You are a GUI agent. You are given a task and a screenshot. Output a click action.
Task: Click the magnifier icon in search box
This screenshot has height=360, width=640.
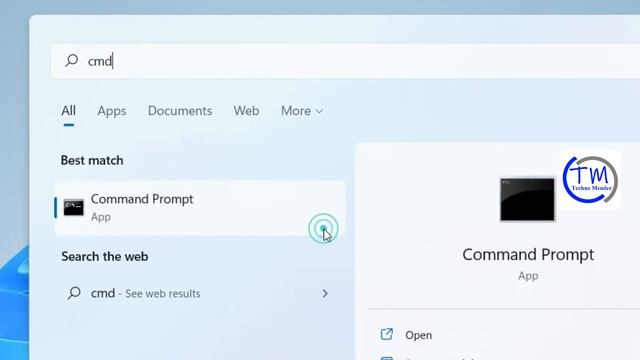(71, 60)
